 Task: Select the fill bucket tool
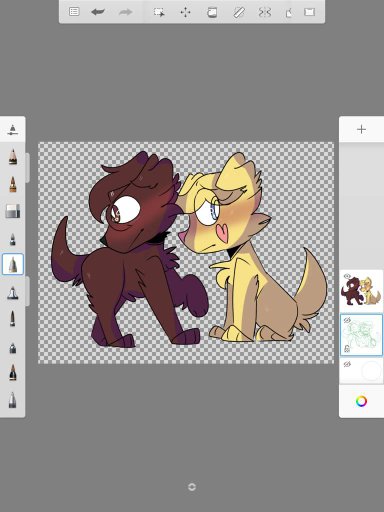(x=212, y=12)
